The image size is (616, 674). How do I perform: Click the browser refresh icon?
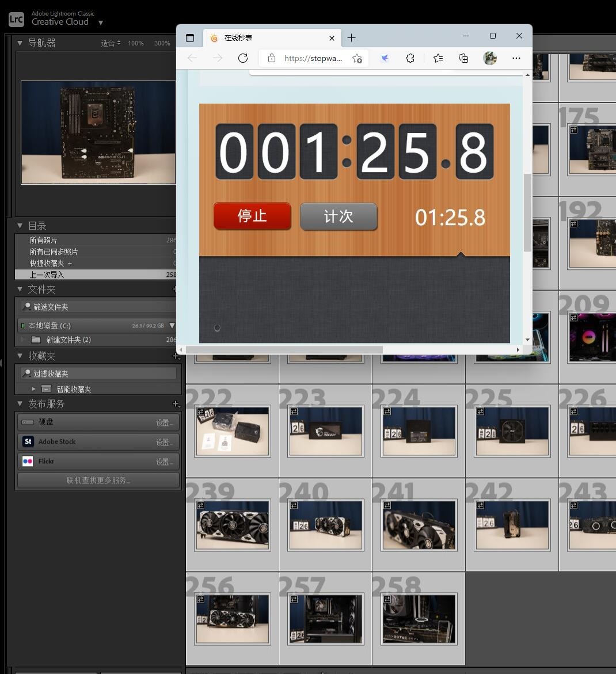pos(243,58)
